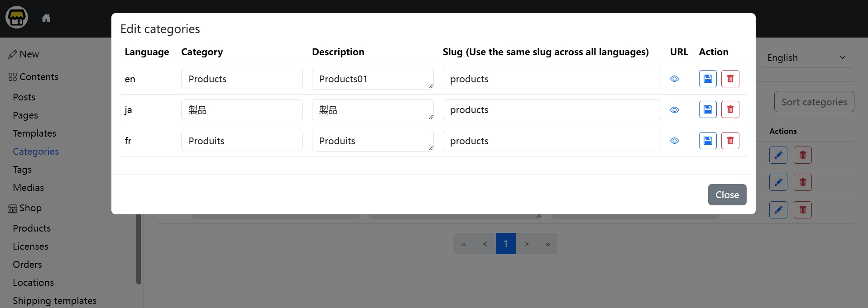Save the French category row

707,141
